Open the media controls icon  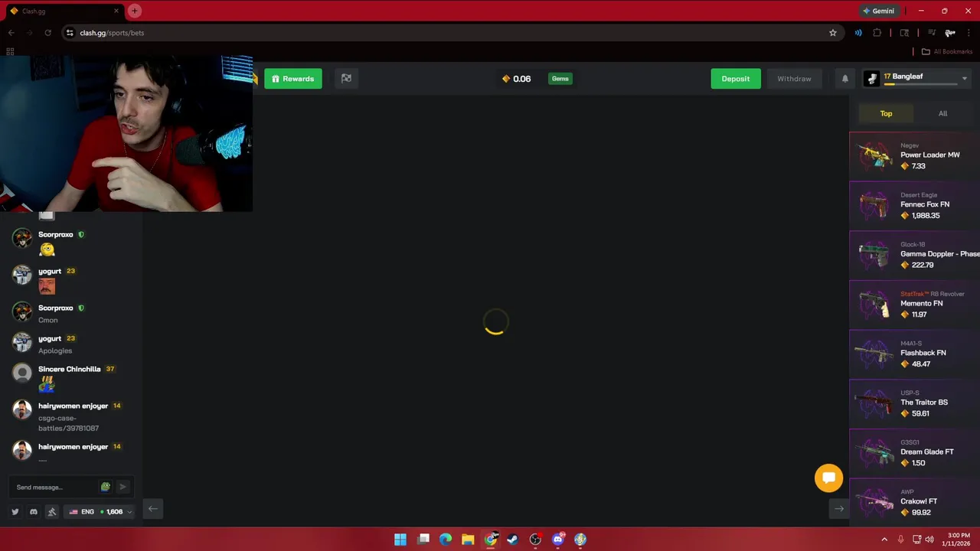point(932,33)
